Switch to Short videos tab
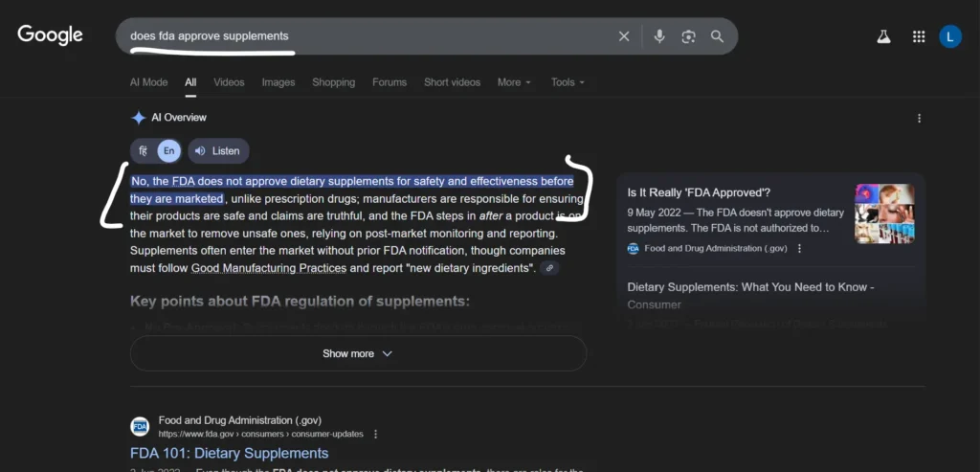980x472 pixels. 452,82
